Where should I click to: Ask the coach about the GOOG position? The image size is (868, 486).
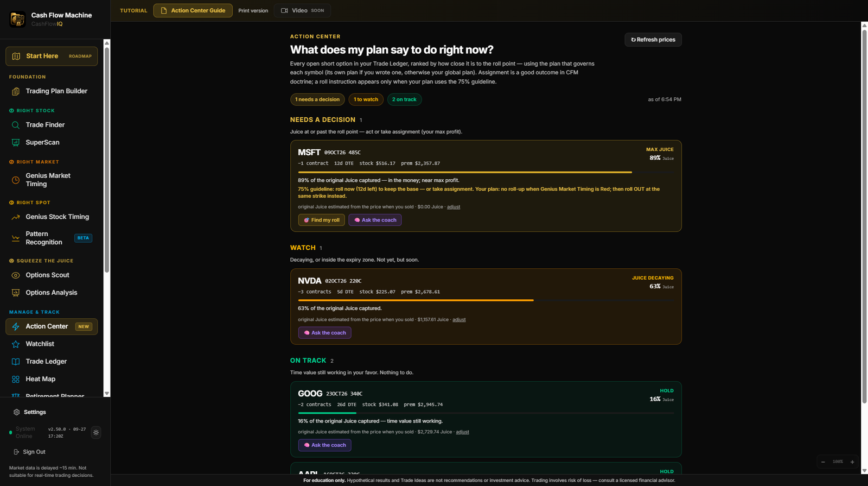pyautogui.click(x=324, y=445)
